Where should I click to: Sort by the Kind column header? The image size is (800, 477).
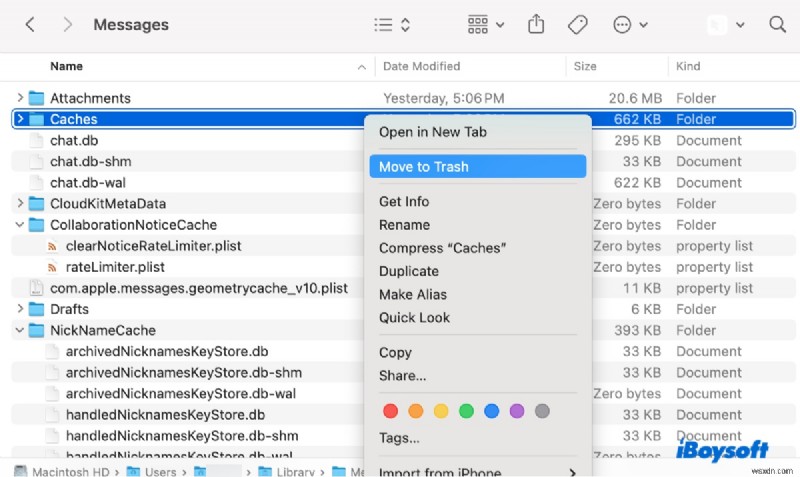pyautogui.click(x=688, y=66)
